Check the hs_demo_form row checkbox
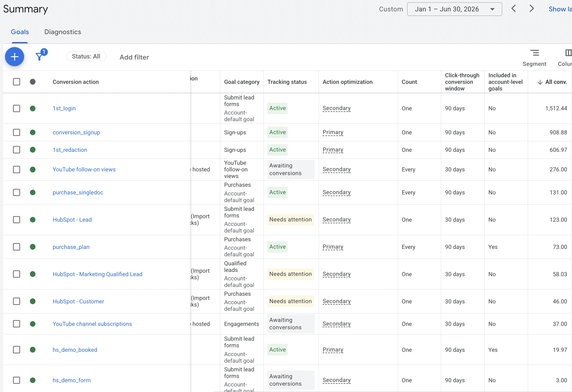572x392 pixels. click(x=16, y=380)
